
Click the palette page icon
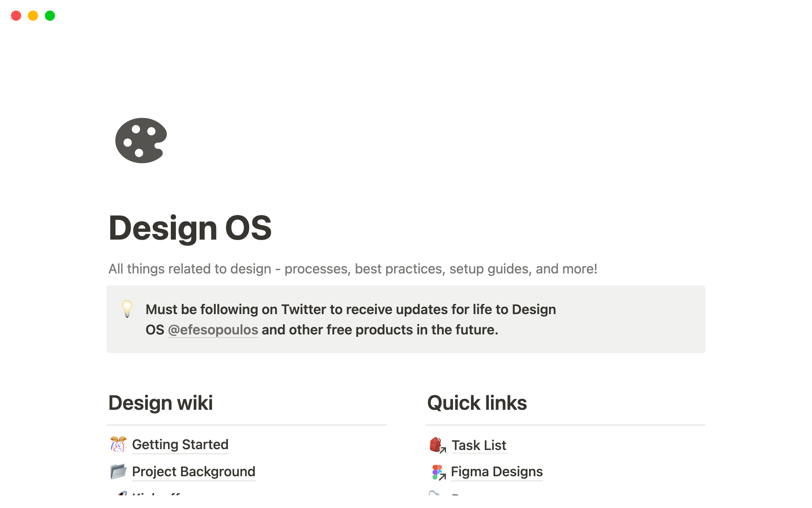[x=141, y=141]
